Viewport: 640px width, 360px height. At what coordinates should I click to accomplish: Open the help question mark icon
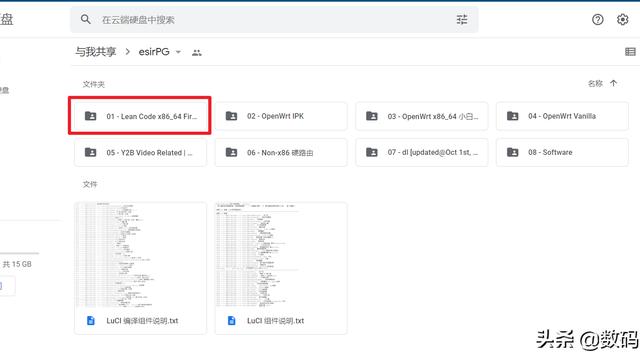coord(598,19)
